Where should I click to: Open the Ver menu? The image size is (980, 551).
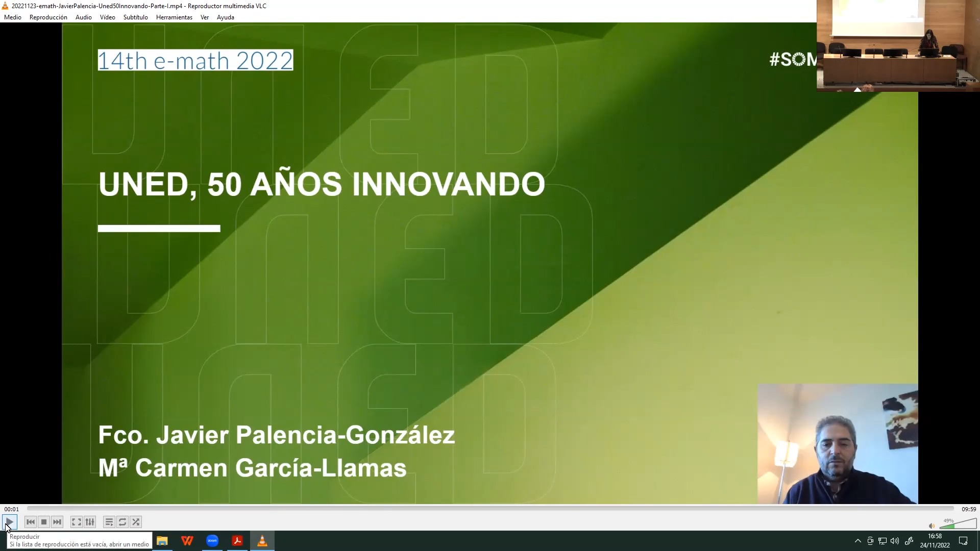[x=205, y=17]
